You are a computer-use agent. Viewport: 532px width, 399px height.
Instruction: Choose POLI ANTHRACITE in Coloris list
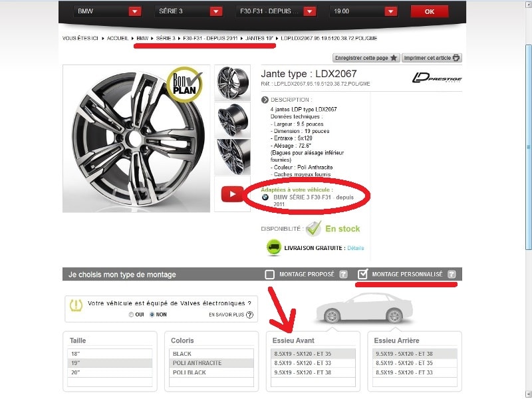tap(211, 363)
